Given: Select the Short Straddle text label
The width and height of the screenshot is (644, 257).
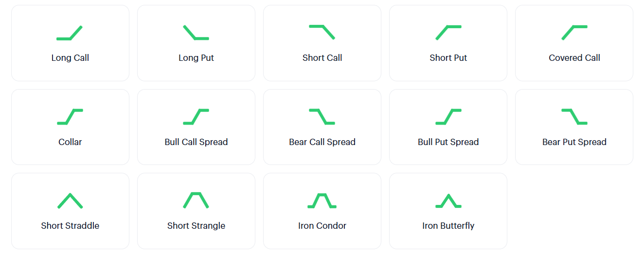Looking at the screenshot, I should 70,226.
